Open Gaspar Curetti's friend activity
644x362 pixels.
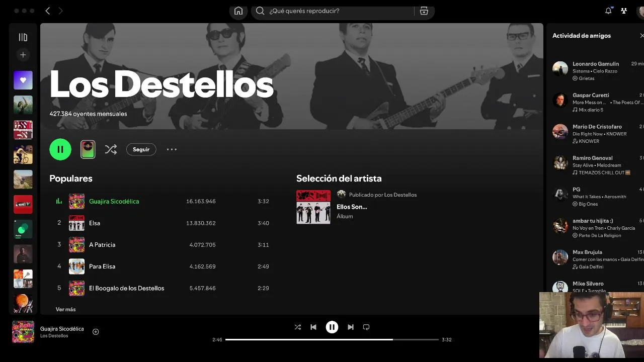(x=598, y=102)
